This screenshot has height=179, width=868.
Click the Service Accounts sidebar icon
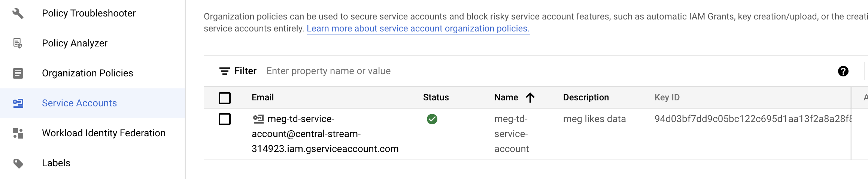click(18, 103)
